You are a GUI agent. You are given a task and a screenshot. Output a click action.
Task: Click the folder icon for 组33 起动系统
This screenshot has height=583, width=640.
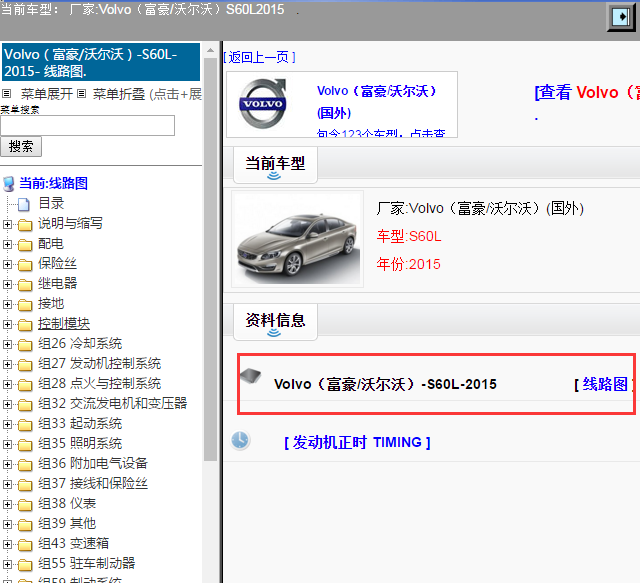[x=25, y=425]
